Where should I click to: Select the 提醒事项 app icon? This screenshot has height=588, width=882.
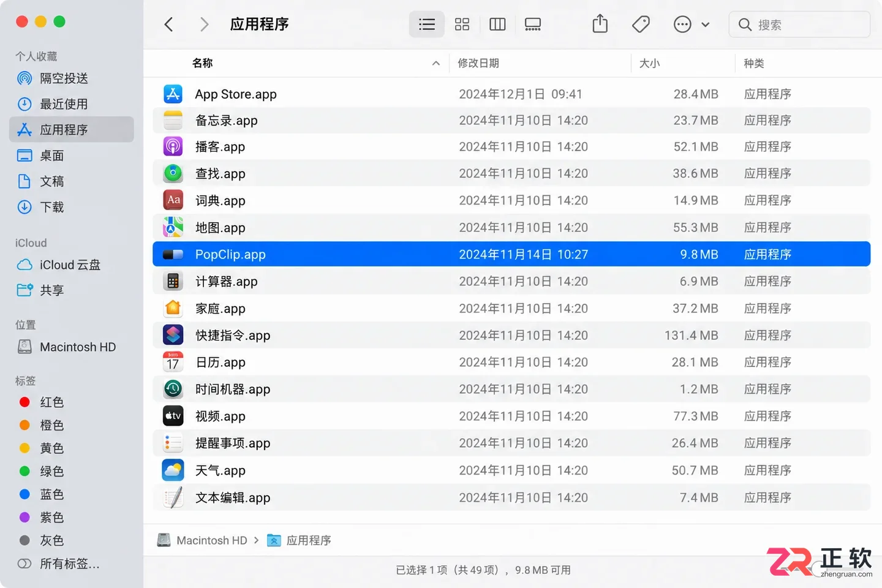point(173,443)
